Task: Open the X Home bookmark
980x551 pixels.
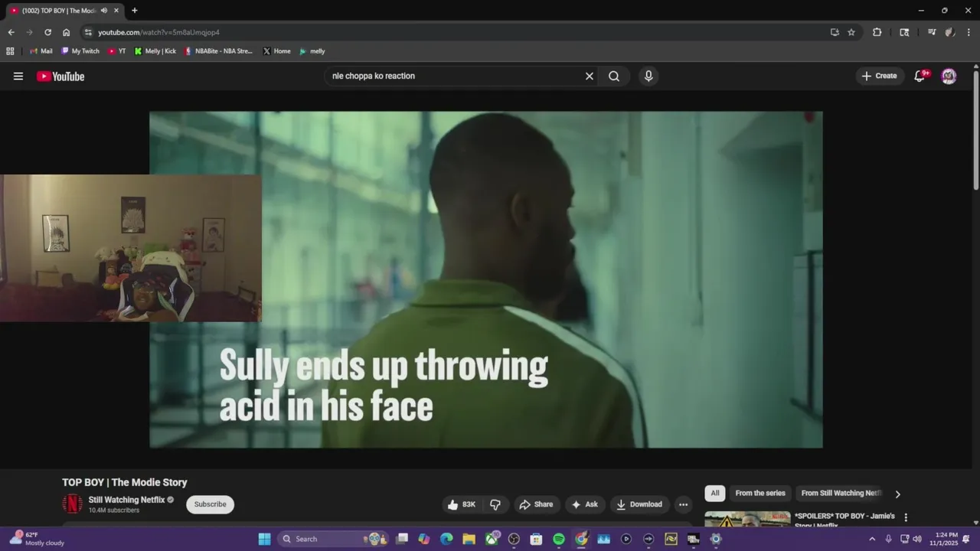Action: click(276, 51)
